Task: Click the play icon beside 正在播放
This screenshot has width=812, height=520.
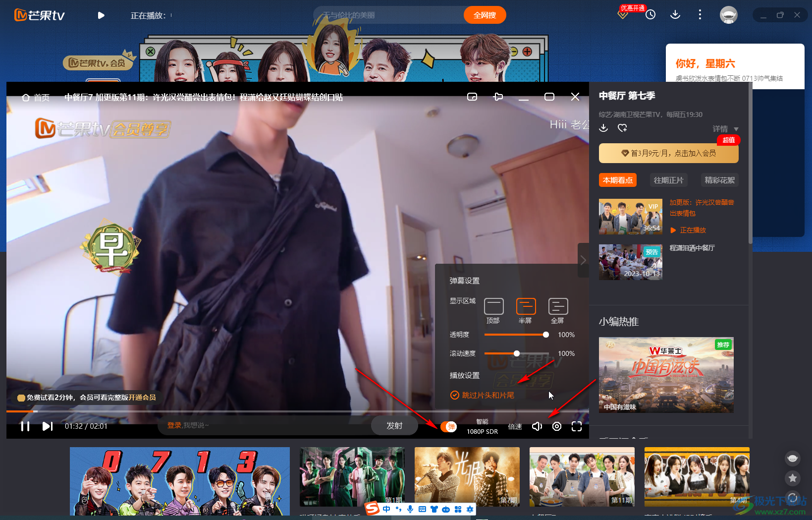Action: tap(101, 15)
